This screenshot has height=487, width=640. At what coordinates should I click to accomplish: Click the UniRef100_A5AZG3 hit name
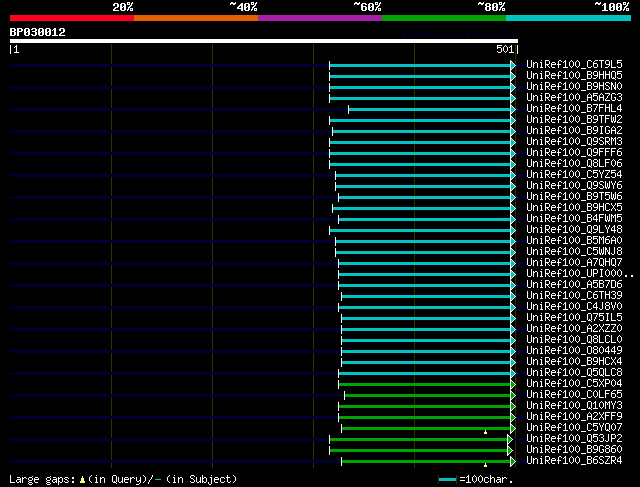(574, 98)
